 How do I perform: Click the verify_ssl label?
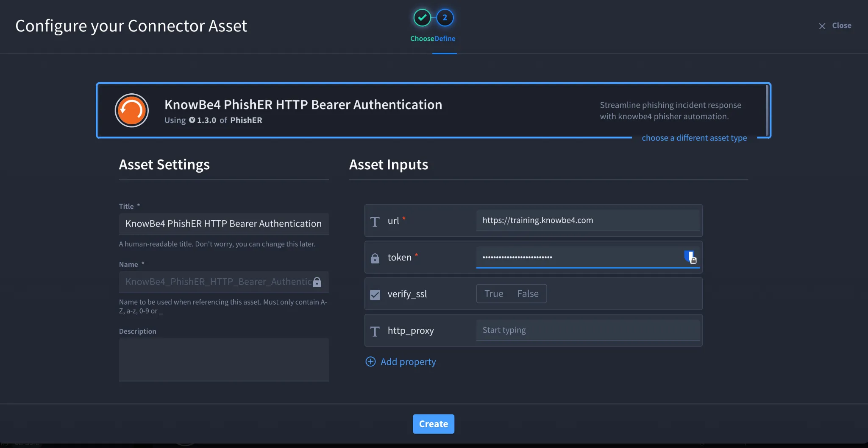click(x=407, y=294)
